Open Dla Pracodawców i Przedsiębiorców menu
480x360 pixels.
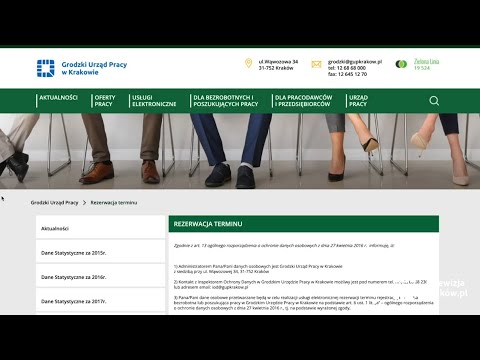pos(303,101)
